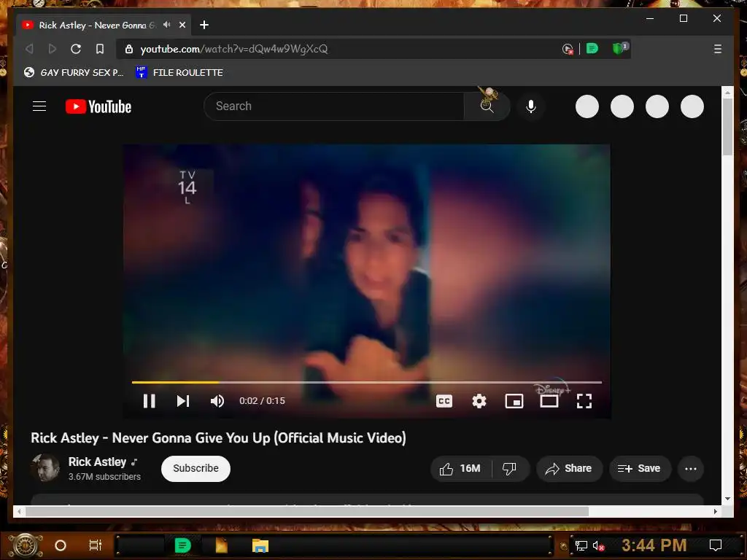Share this video
Image resolution: width=747 pixels, height=560 pixels.
569,469
